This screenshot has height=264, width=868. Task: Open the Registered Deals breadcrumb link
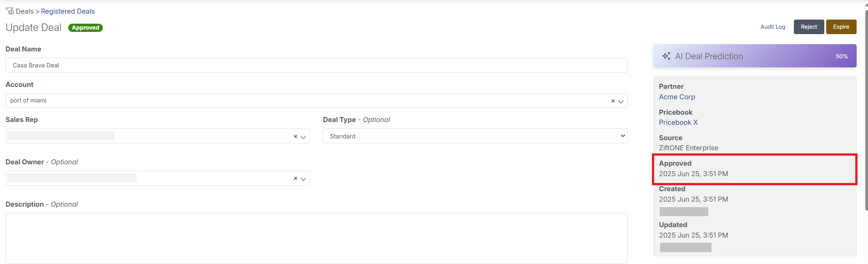(68, 11)
